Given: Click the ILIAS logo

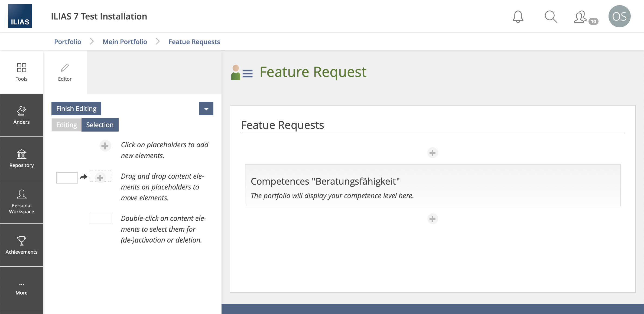Looking at the screenshot, I should pos(20,16).
